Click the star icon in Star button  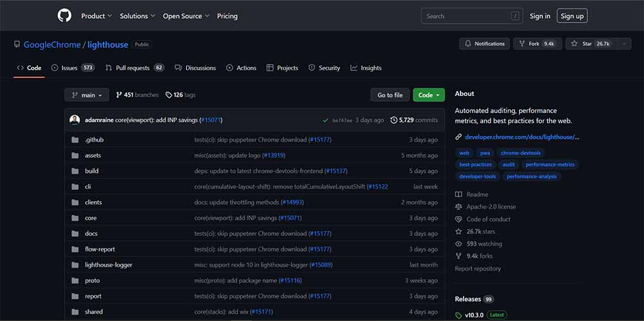point(574,44)
